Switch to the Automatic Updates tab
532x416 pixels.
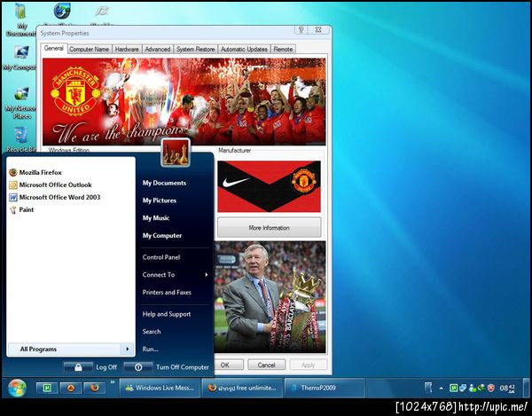[x=244, y=49]
